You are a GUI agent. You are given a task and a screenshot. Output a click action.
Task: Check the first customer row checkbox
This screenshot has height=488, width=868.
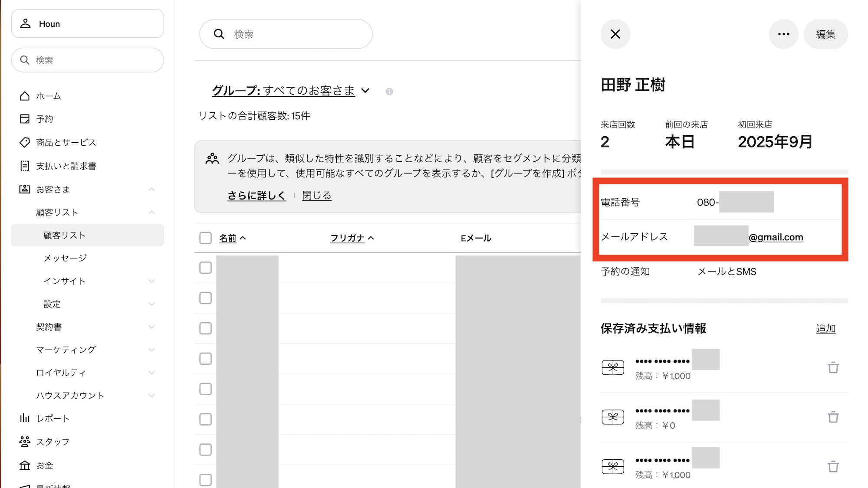pos(205,268)
